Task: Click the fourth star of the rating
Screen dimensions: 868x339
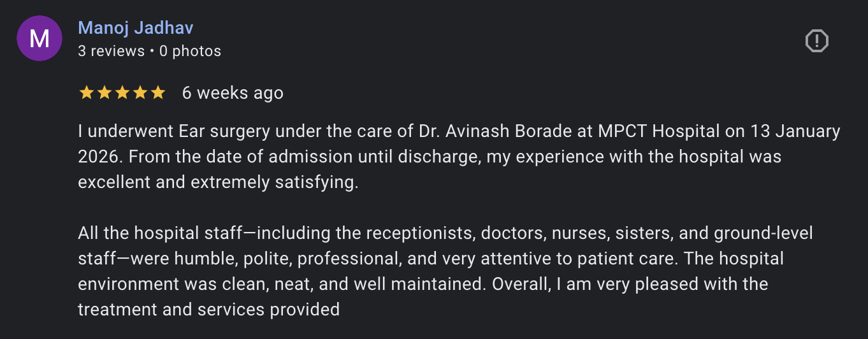Action: tap(140, 93)
